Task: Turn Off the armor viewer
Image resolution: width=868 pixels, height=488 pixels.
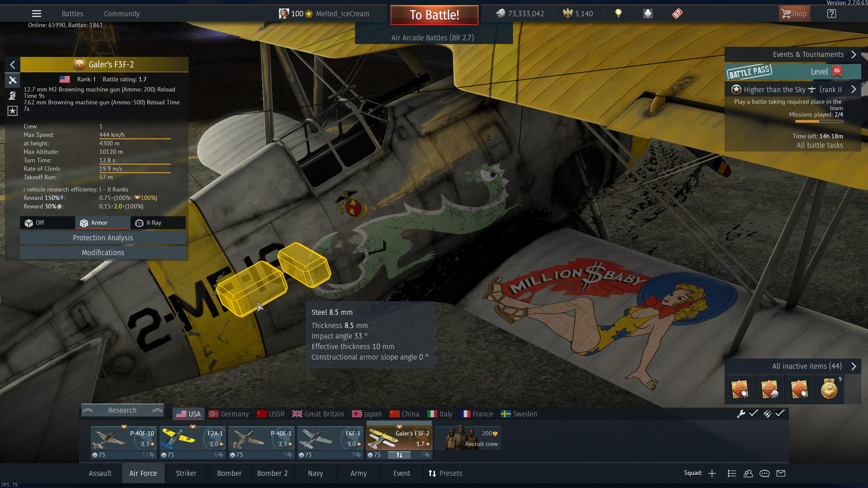Action: tap(47, 223)
